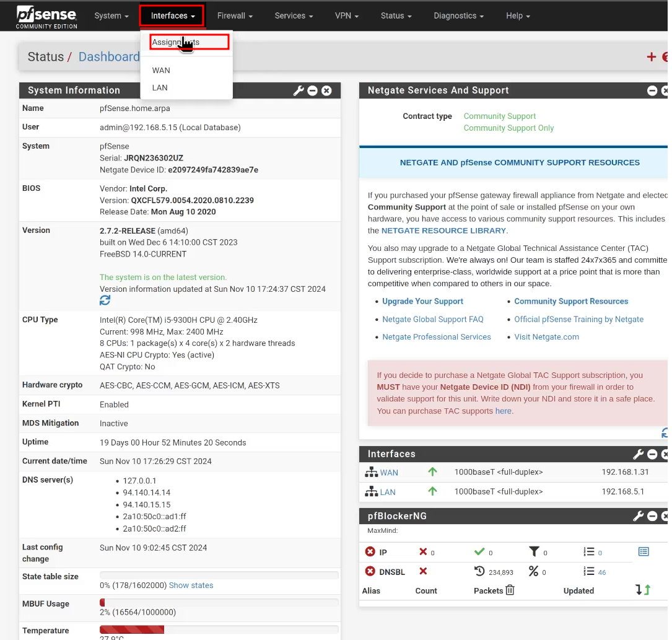The height and width of the screenshot is (640, 672).
Task: Select LAN from the Interfaces menu
Action: (x=160, y=87)
